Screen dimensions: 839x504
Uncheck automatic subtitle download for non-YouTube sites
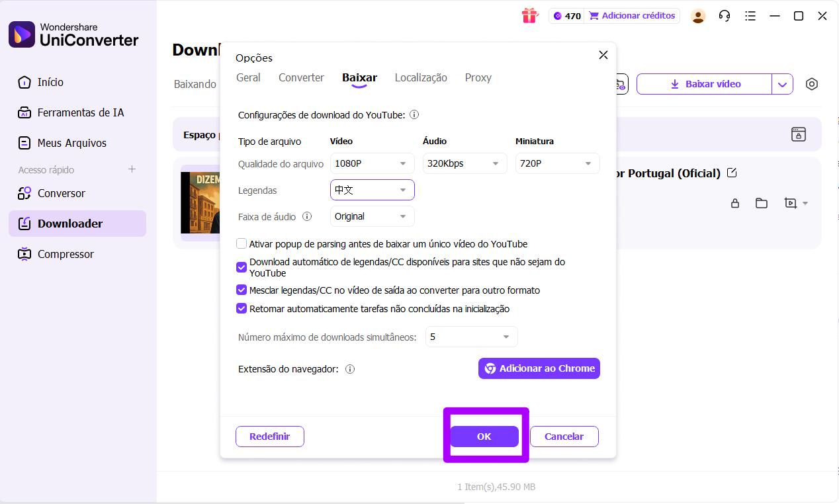[242, 267]
